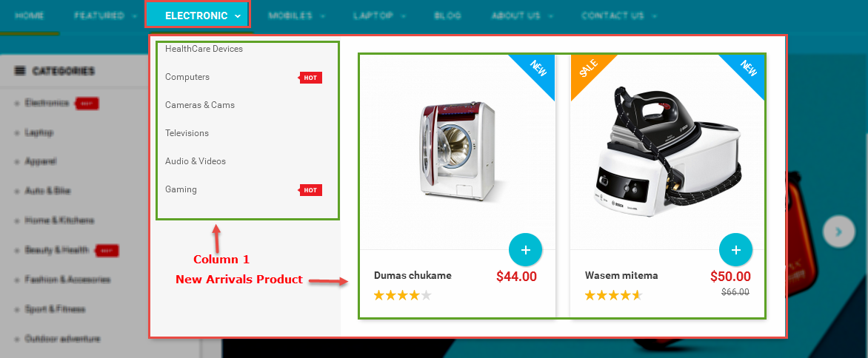The height and width of the screenshot is (358, 868).
Task: Open HealthCare Devices category link
Action: pos(204,49)
